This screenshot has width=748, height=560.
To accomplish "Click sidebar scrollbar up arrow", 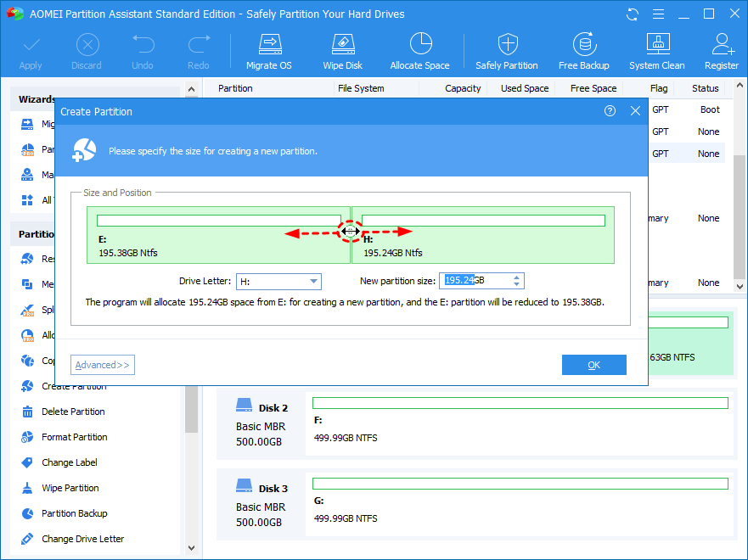I will point(191,89).
